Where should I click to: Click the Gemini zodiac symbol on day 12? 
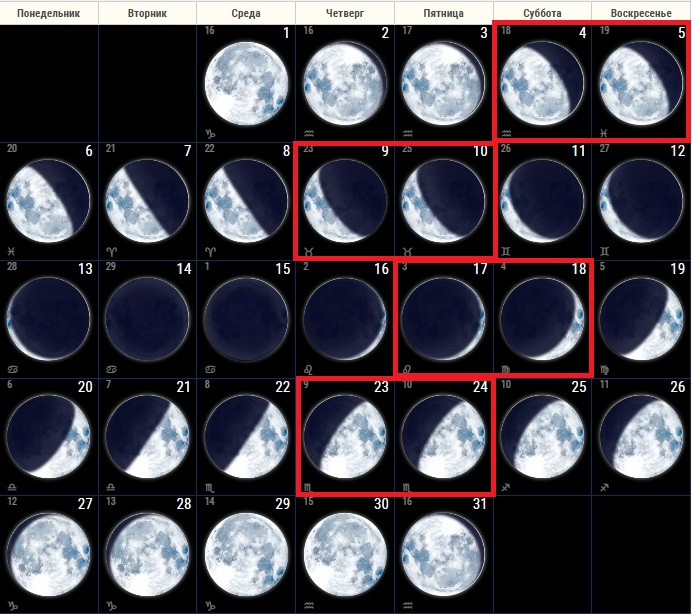pyautogui.click(x=605, y=252)
